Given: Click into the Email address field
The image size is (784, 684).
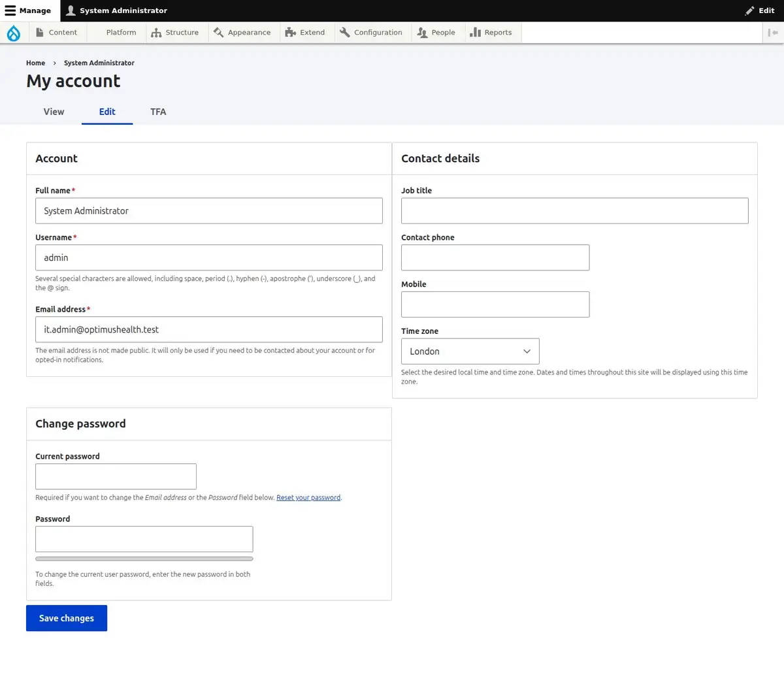Looking at the screenshot, I should point(209,330).
